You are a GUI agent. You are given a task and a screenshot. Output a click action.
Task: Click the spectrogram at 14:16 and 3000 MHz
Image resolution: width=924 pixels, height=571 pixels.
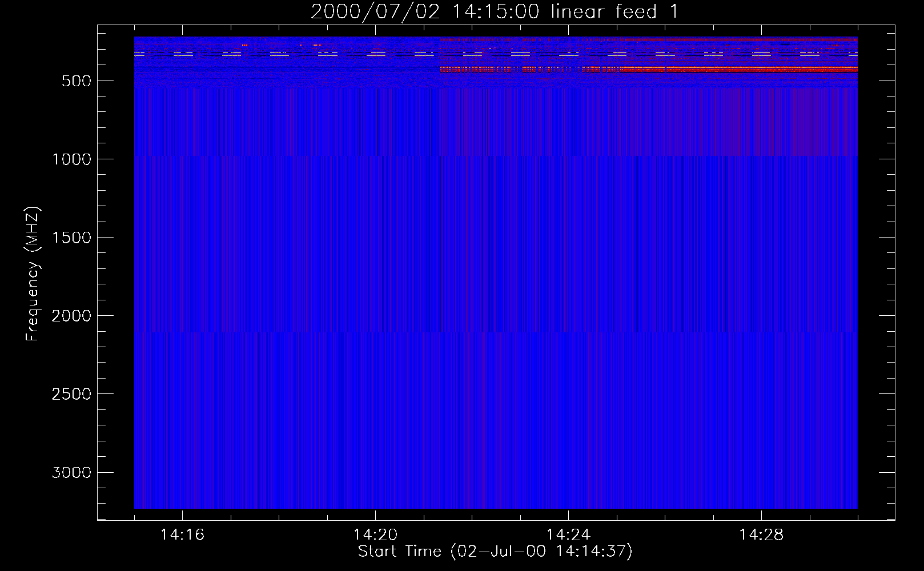[x=182, y=472]
